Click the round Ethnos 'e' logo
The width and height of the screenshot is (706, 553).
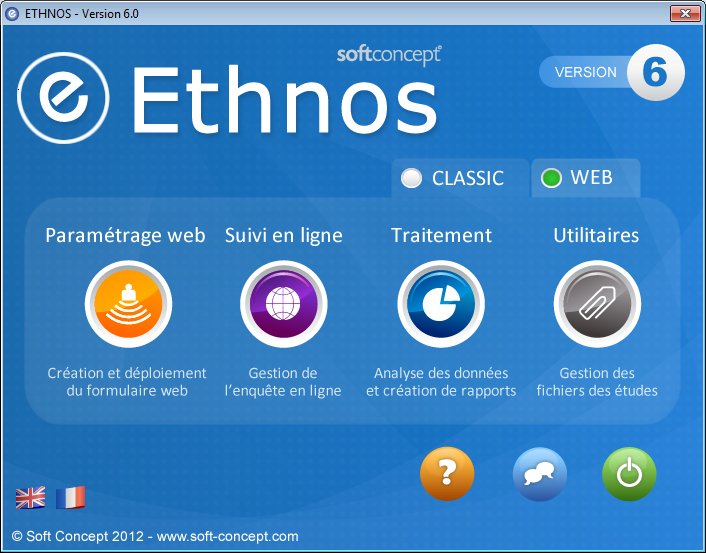[63, 98]
